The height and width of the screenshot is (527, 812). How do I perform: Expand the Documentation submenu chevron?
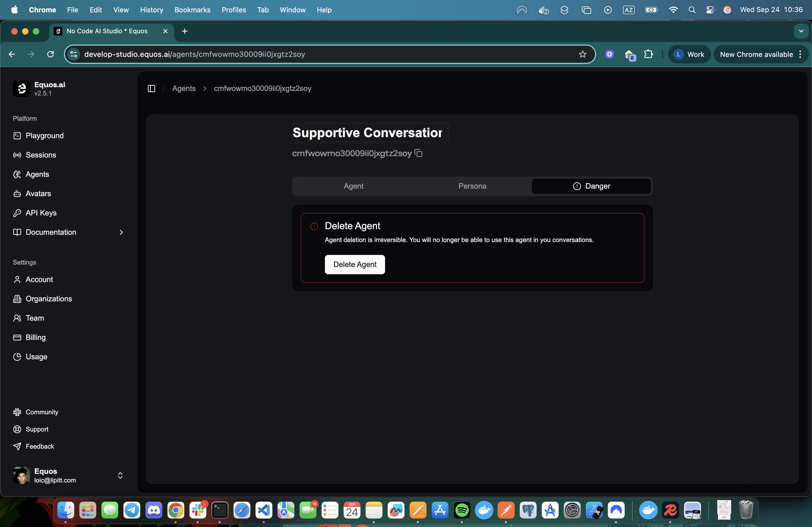click(121, 232)
